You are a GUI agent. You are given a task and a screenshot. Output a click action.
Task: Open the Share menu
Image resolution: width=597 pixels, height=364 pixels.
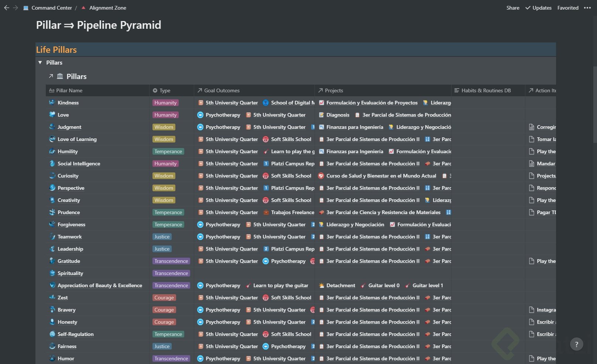click(512, 8)
